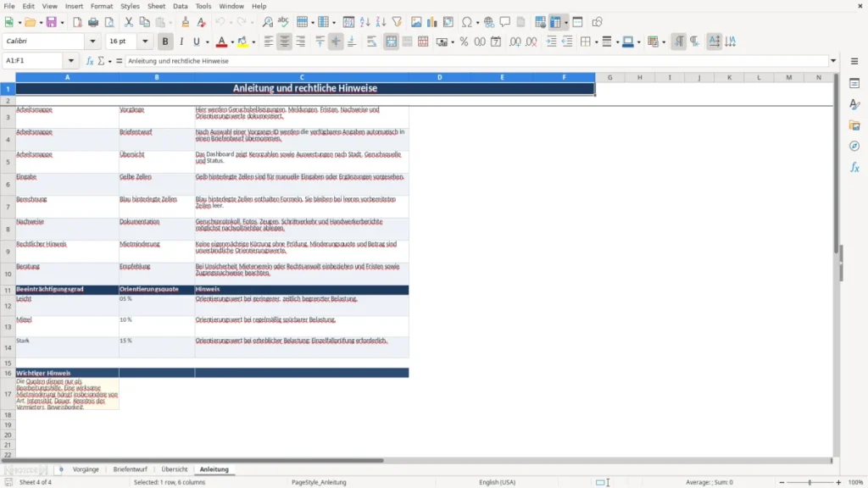
Task: Toggle Italic formatting
Action: coord(181,42)
